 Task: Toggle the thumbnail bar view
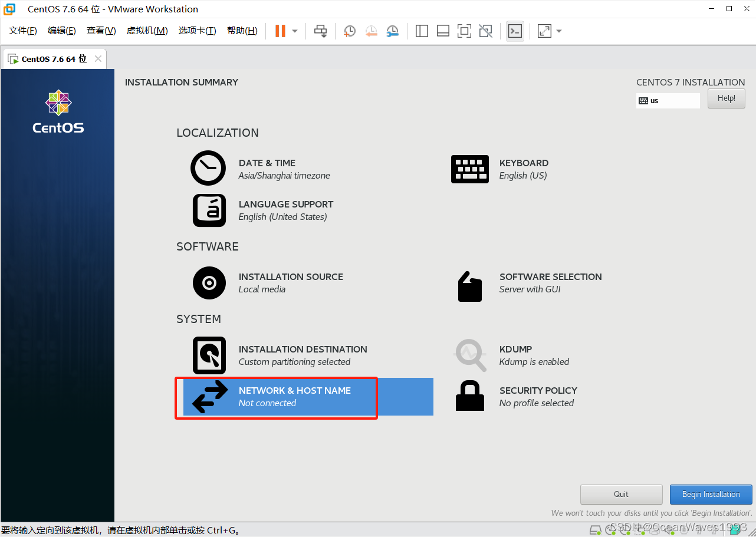[x=443, y=31]
